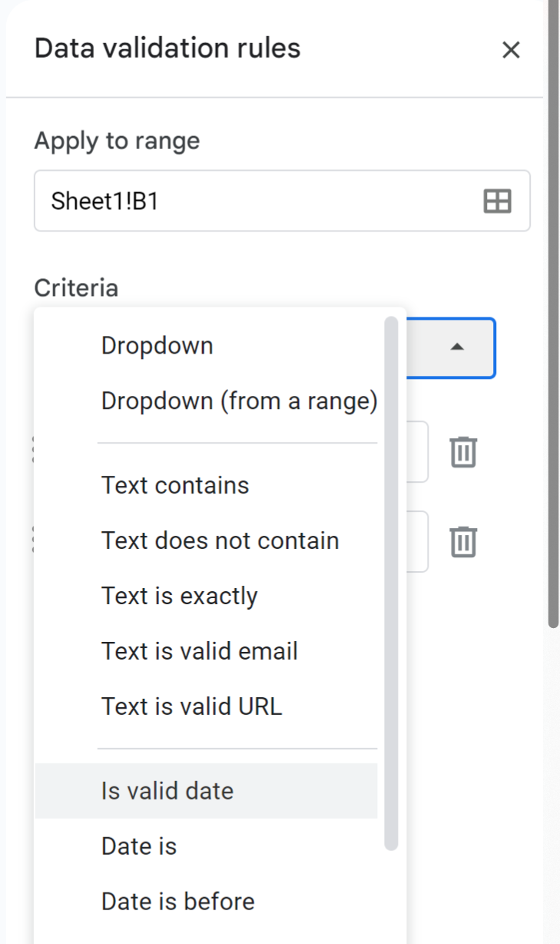Image resolution: width=560 pixels, height=944 pixels.
Task: Pick the Text is exactly option
Action: [x=179, y=596]
